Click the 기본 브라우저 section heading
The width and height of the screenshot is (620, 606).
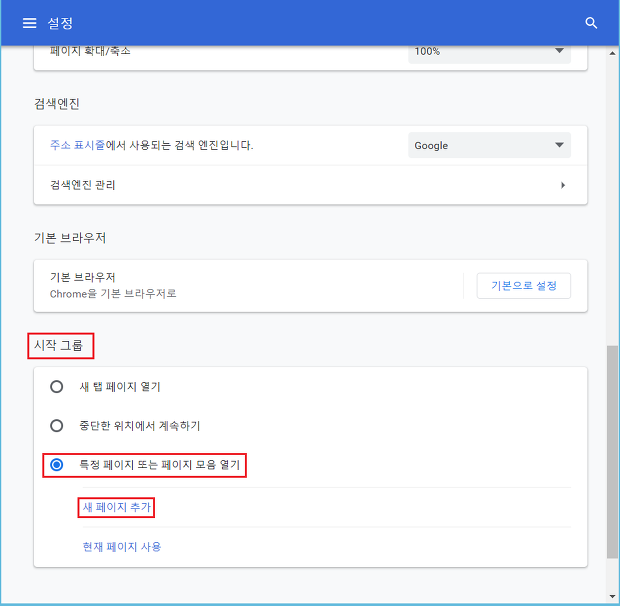pos(70,238)
